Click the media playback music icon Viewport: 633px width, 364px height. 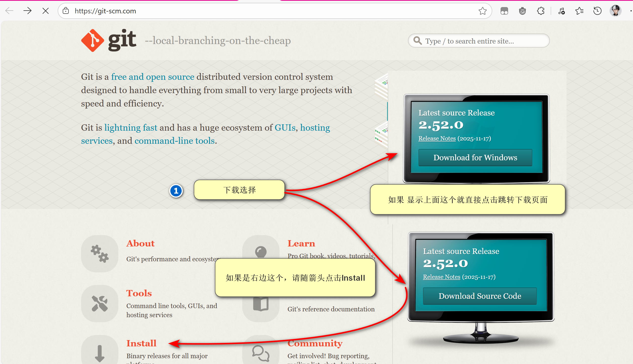point(561,11)
